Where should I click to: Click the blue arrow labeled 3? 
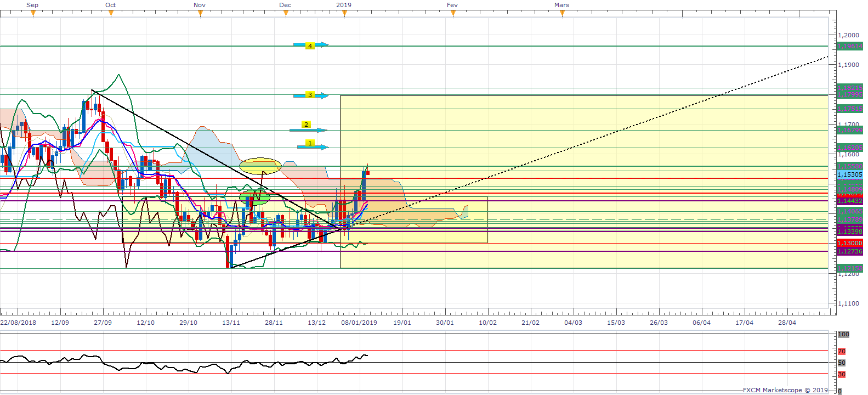point(310,95)
